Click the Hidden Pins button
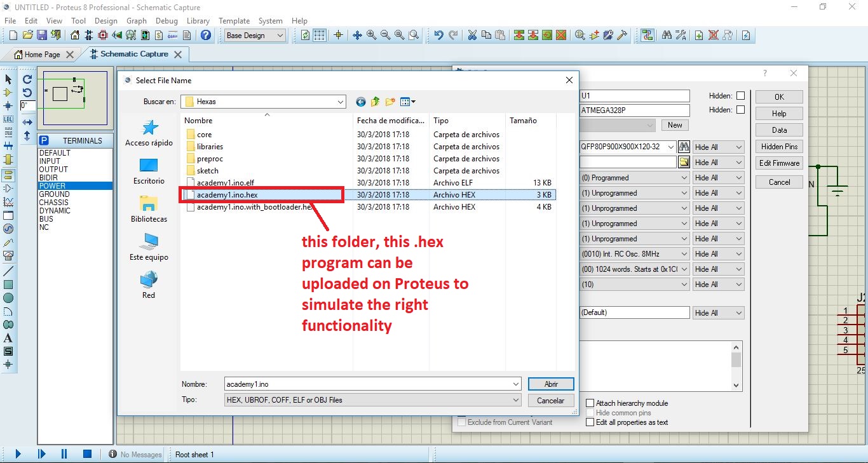The width and height of the screenshot is (868, 463). click(779, 147)
